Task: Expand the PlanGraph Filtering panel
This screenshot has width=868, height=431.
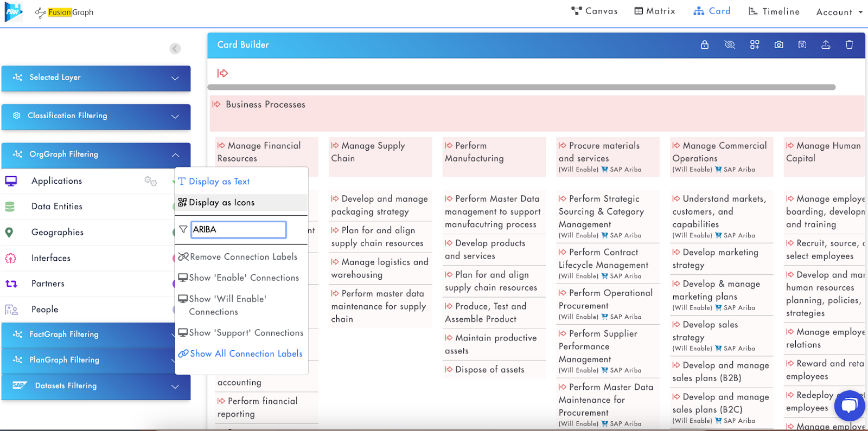Action: pyautogui.click(x=88, y=360)
